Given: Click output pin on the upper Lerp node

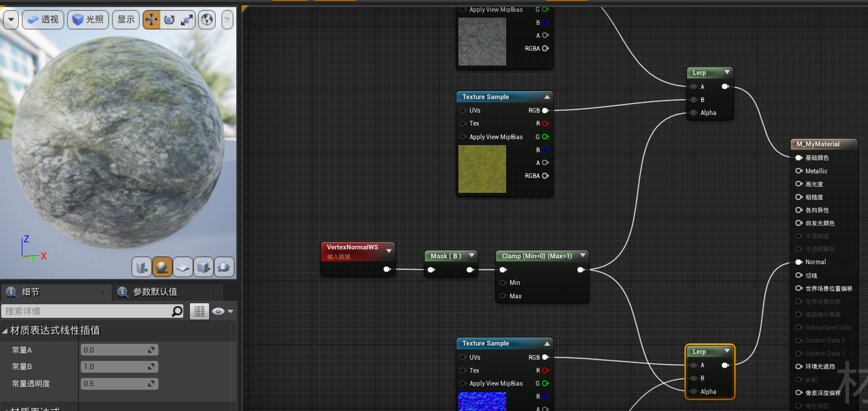Looking at the screenshot, I should pyautogui.click(x=725, y=87).
